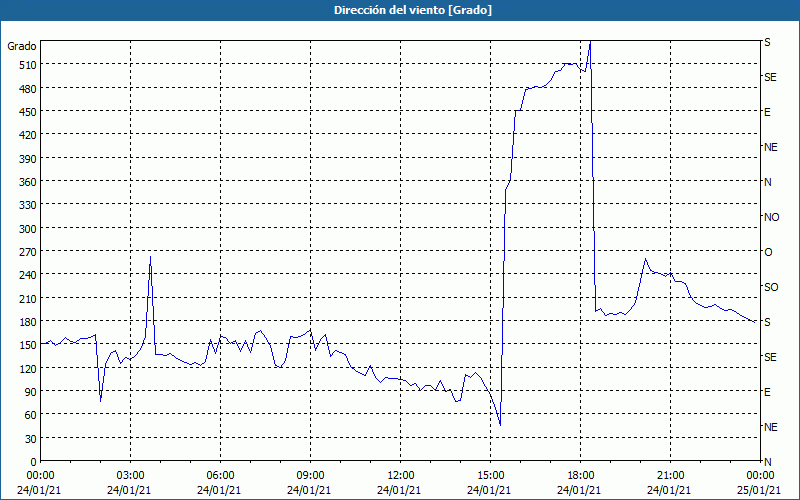Select the 60 degree axis label
The width and height of the screenshot is (800, 500).
pos(31,415)
